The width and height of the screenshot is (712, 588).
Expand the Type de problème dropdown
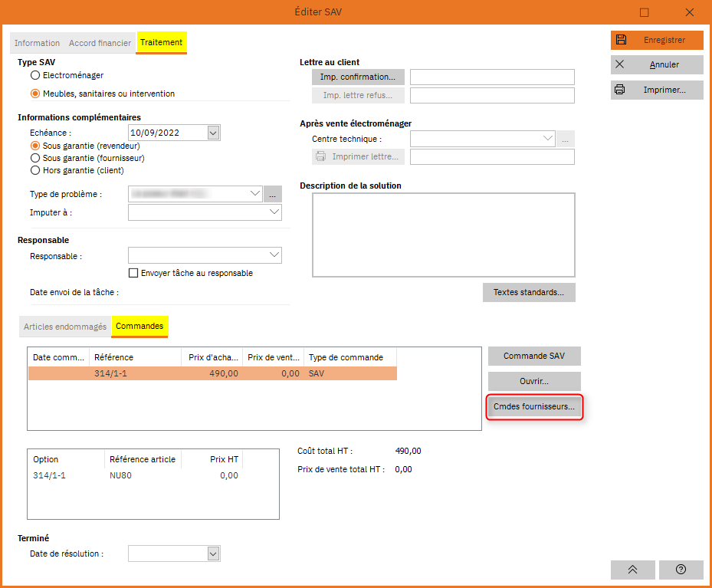point(255,194)
